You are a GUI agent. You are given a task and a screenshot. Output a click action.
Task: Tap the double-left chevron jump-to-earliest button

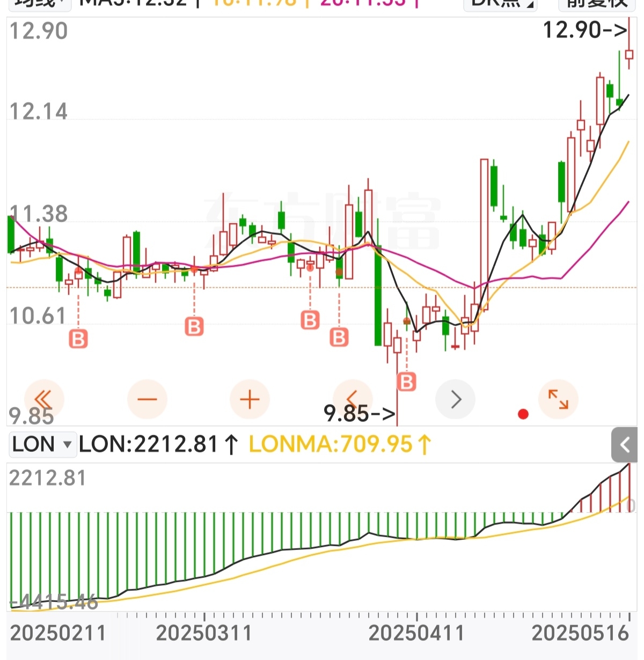44,399
